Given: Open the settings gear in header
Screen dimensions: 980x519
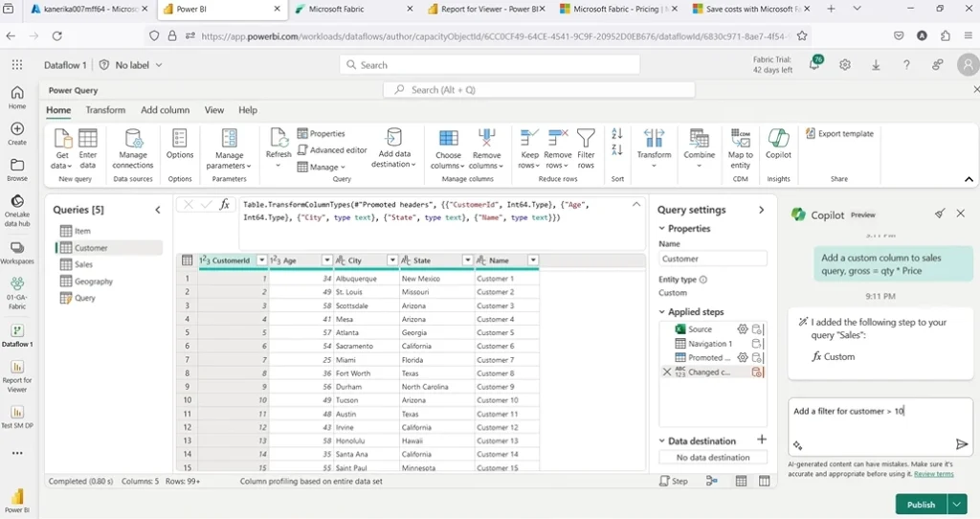Looking at the screenshot, I should click(845, 64).
